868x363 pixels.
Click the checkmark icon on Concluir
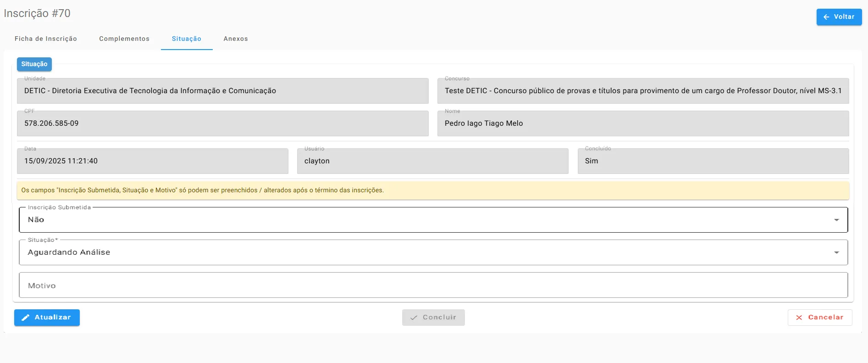pos(414,318)
